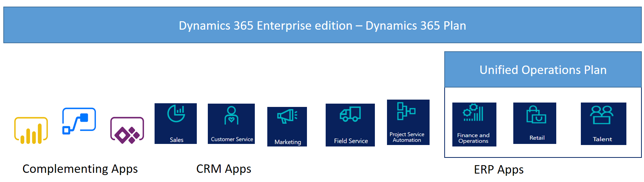This screenshot has height=182, width=644.
Task: Select the Unified Operations Plan header
Action: (543, 70)
